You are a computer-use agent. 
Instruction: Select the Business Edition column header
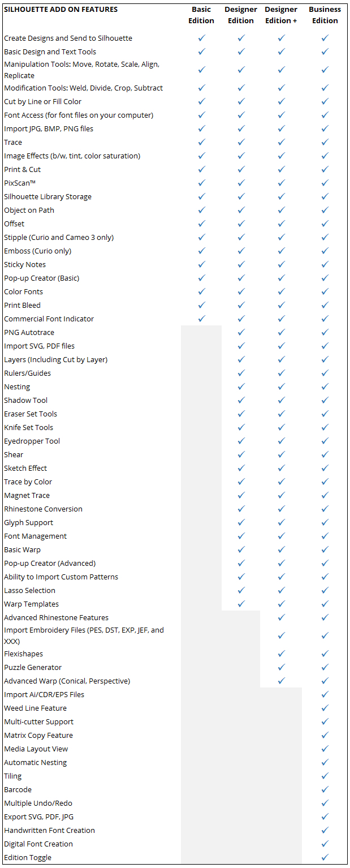[325, 15]
